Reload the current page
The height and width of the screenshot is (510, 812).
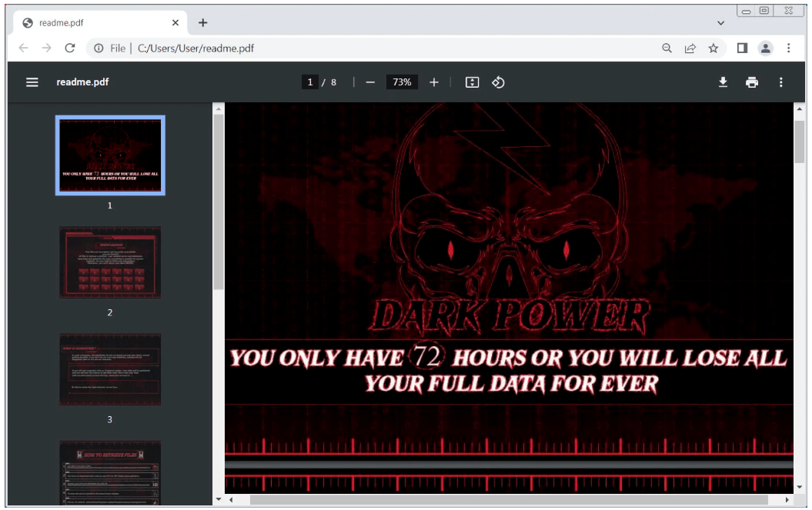[70, 48]
